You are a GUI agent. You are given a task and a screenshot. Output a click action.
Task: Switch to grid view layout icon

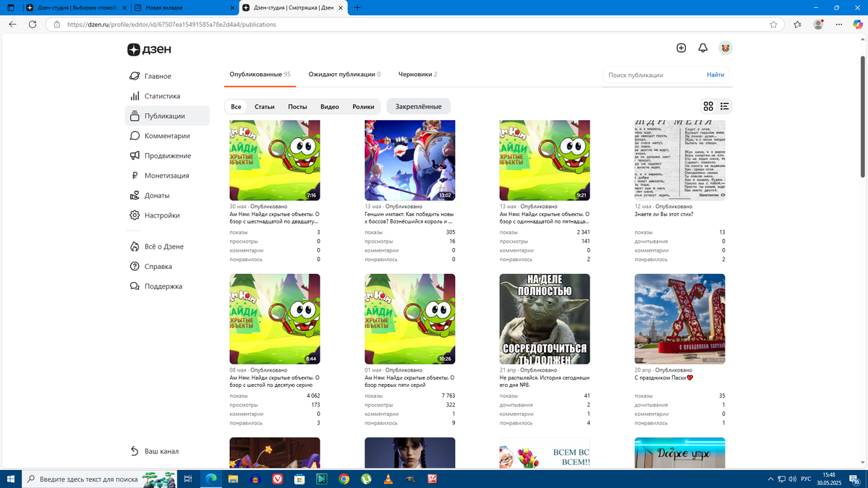[x=708, y=106]
